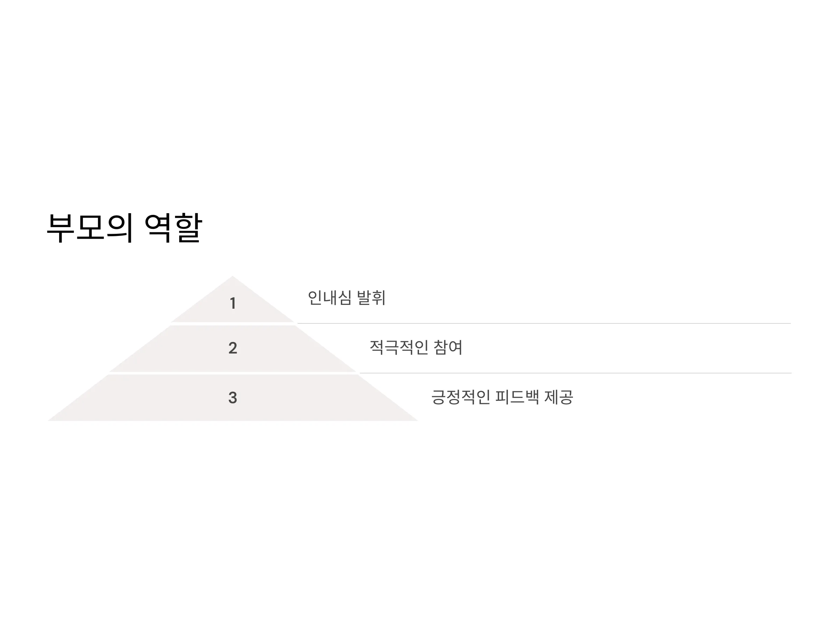Click the number 1 in the pyramid
The width and height of the screenshot is (840, 630).
click(233, 303)
